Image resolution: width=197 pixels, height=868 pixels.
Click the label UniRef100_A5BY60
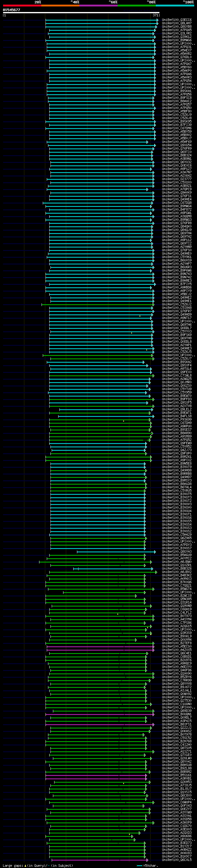click(x=177, y=67)
